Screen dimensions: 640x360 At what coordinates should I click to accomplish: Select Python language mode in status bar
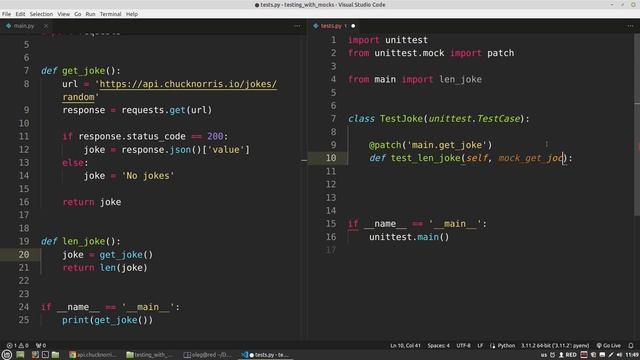506,346
